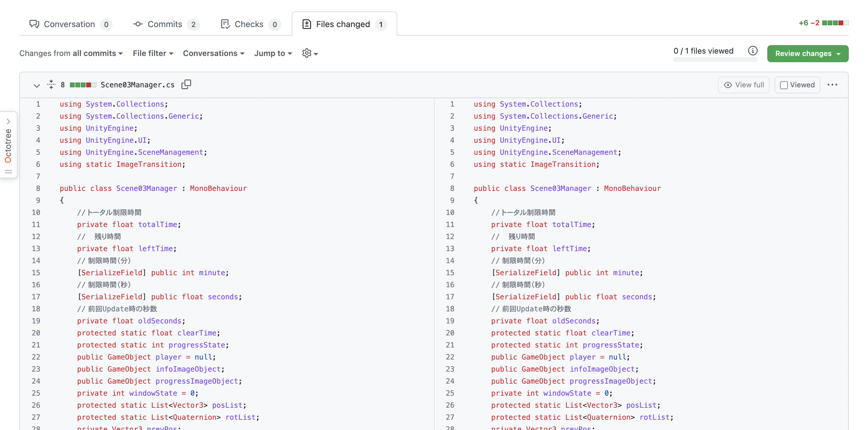Open the Conversations dropdown menu

coord(214,53)
